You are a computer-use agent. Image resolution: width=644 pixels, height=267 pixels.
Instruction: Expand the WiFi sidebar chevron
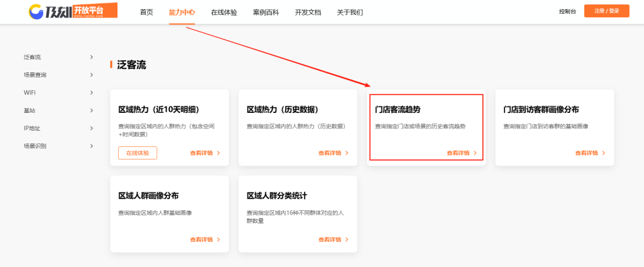click(x=92, y=93)
